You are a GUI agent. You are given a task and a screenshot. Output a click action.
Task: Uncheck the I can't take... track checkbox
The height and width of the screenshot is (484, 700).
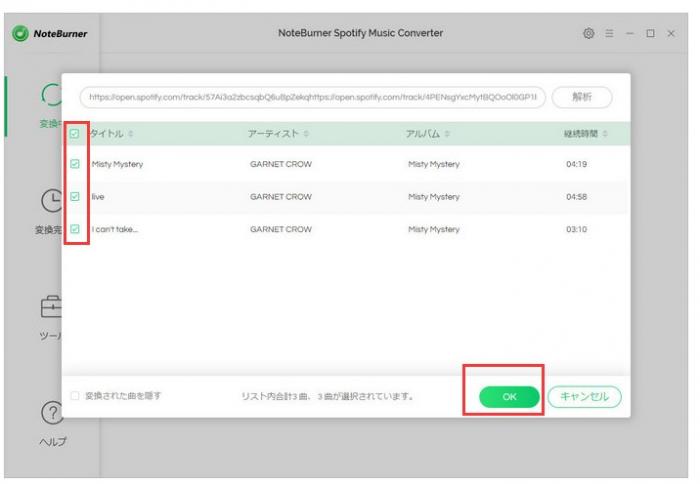75,229
